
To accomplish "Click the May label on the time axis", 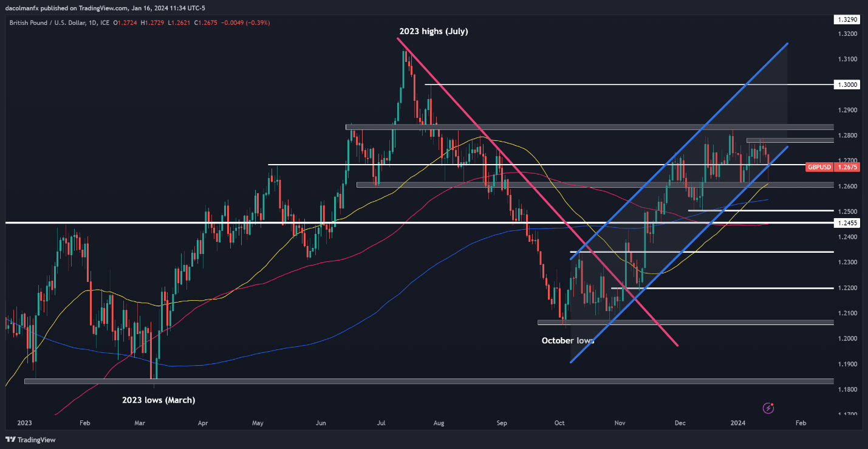I will point(258,422).
